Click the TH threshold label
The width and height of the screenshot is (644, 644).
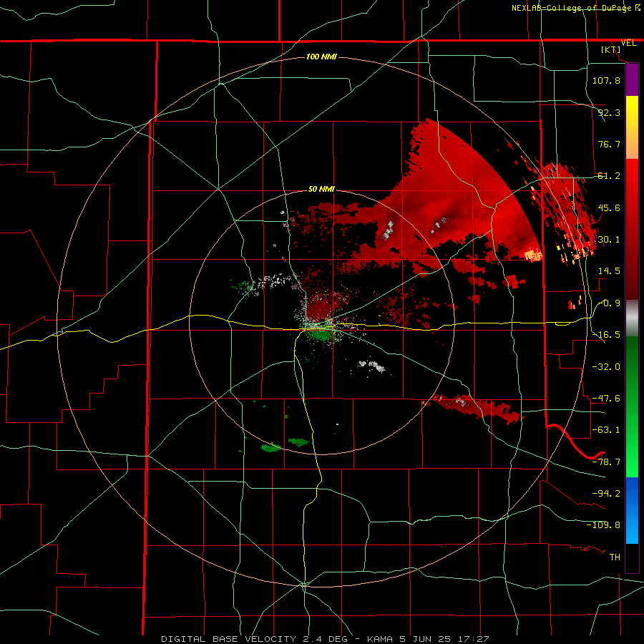[x=615, y=557]
